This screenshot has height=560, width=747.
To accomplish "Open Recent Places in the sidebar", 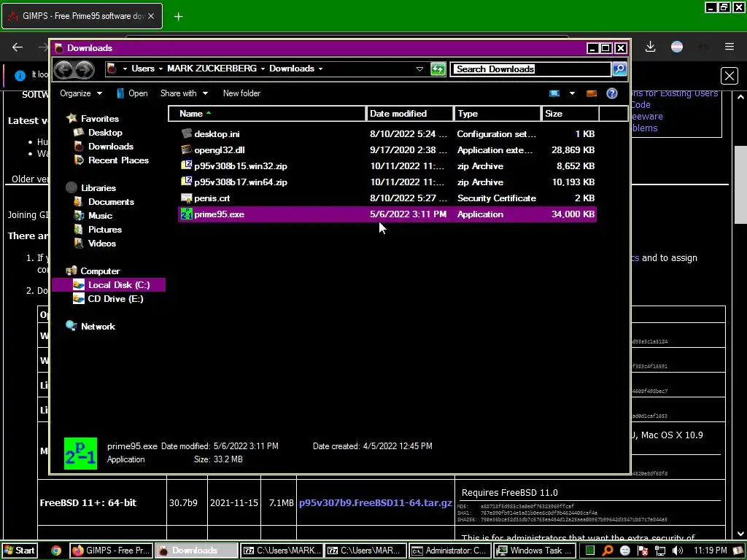I will click(118, 160).
